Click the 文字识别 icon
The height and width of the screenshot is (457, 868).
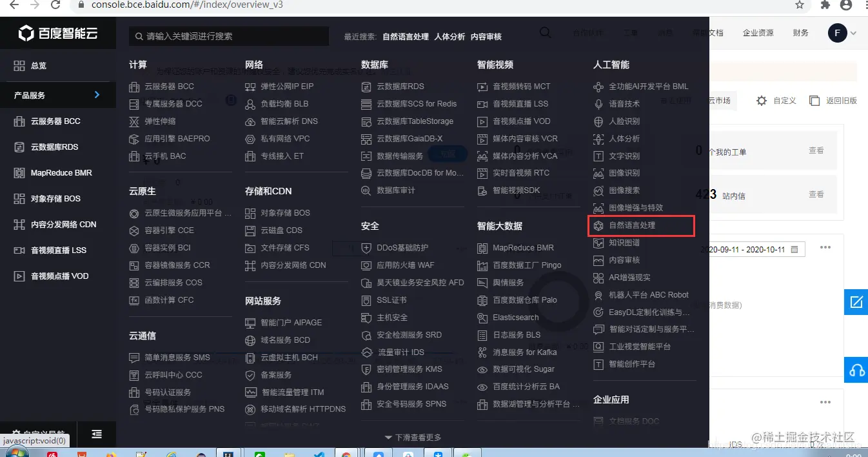(598, 156)
